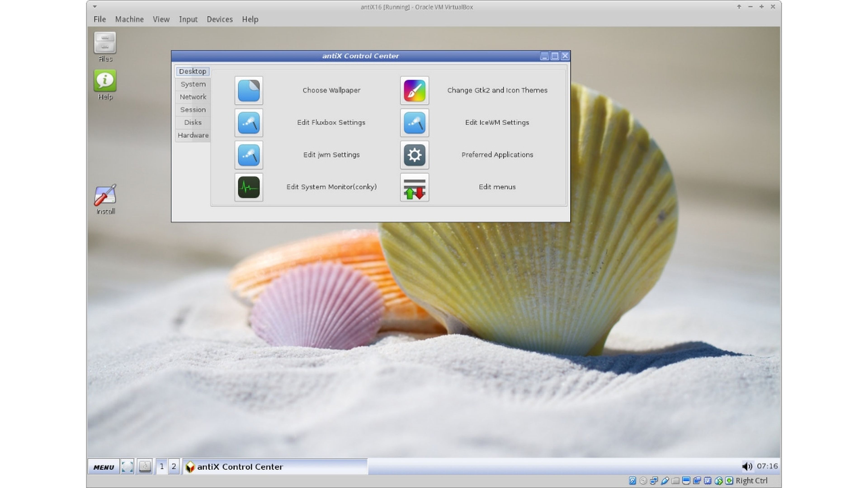Click the volume speaker tray icon

[x=747, y=466]
